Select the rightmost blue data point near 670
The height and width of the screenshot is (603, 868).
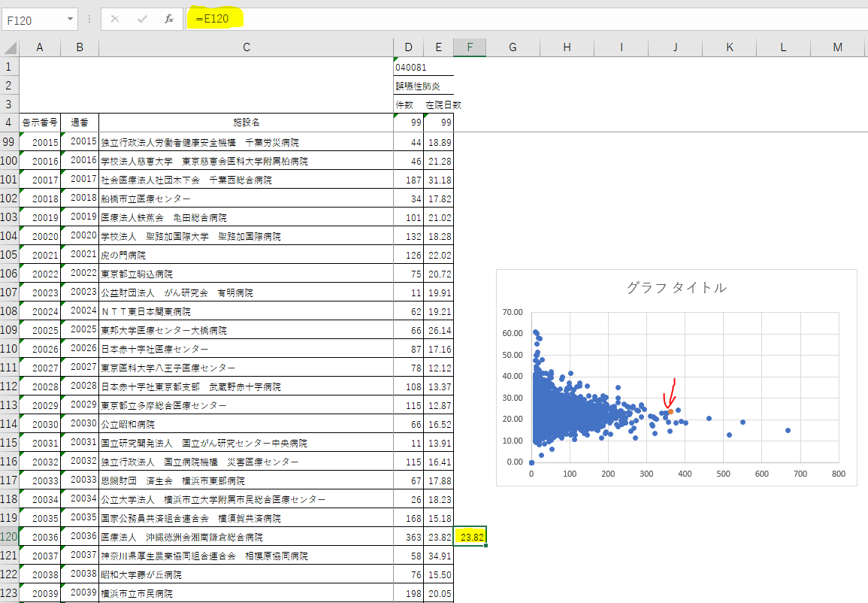[788, 430]
